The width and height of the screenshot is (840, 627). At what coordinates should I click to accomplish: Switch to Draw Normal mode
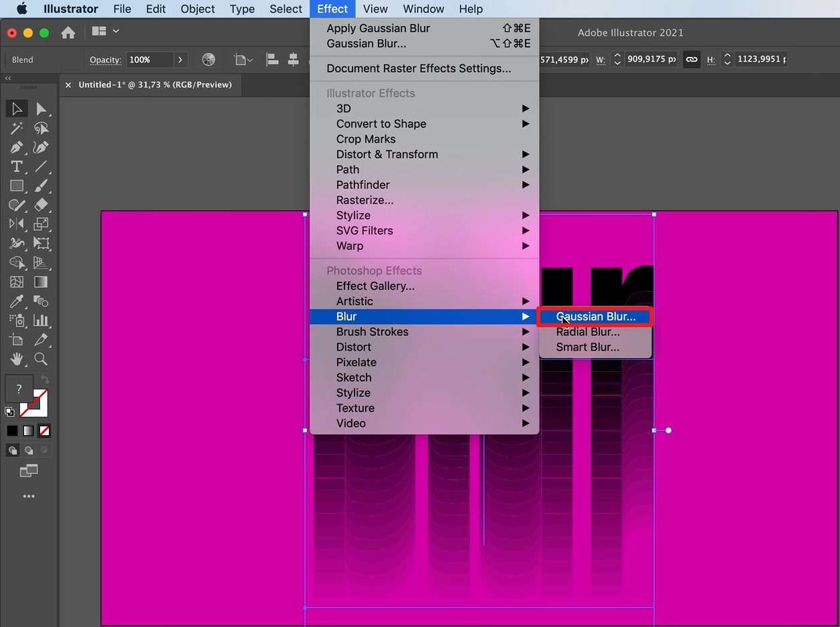[x=13, y=450]
